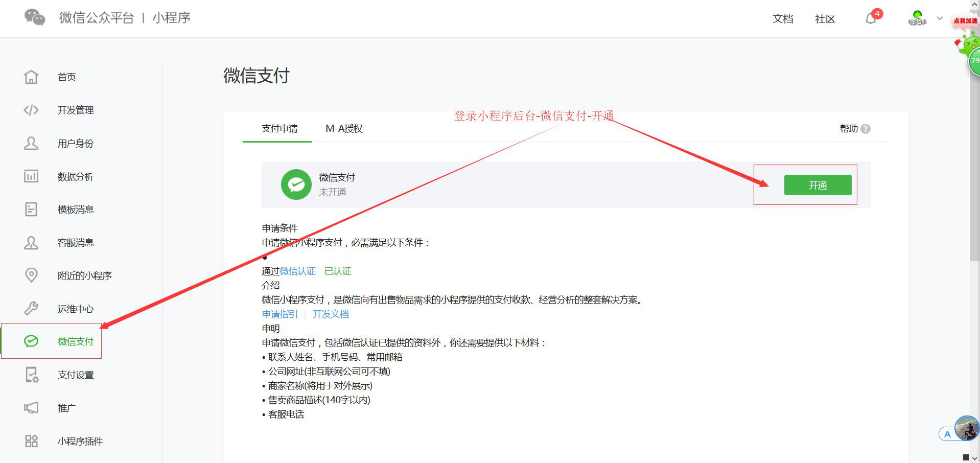The image size is (980, 463).
Task: Click the scrollbar down arrow
Action: 975,458
